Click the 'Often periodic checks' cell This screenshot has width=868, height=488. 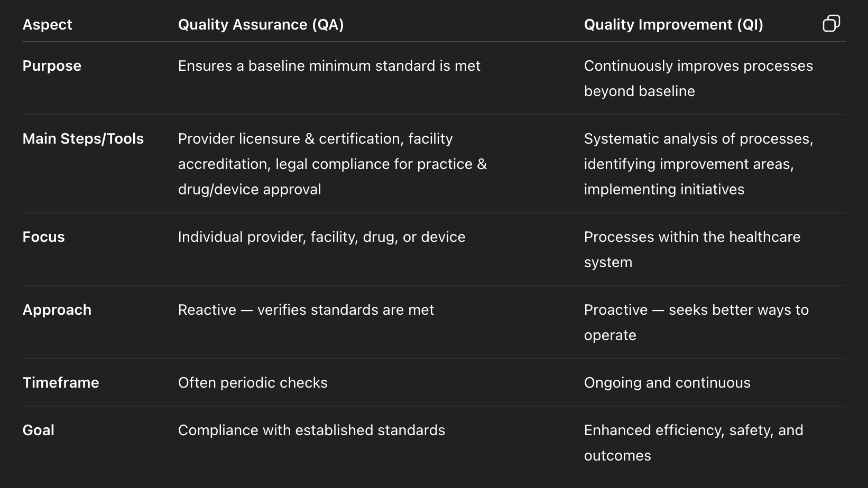click(x=253, y=382)
